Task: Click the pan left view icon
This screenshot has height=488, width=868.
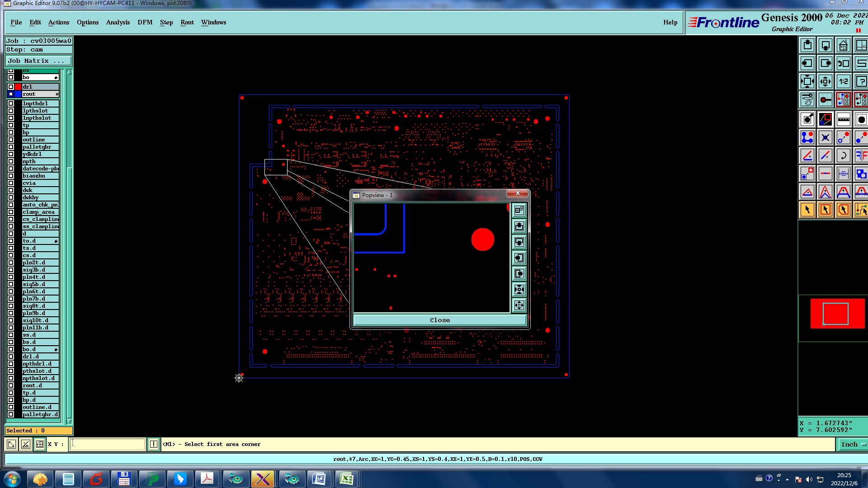Action: pyautogui.click(x=807, y=63)
